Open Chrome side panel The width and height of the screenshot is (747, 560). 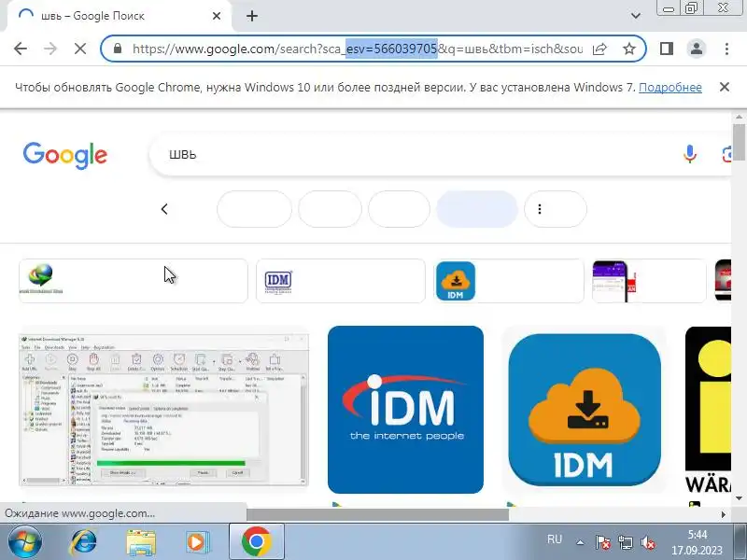[667, 49]
